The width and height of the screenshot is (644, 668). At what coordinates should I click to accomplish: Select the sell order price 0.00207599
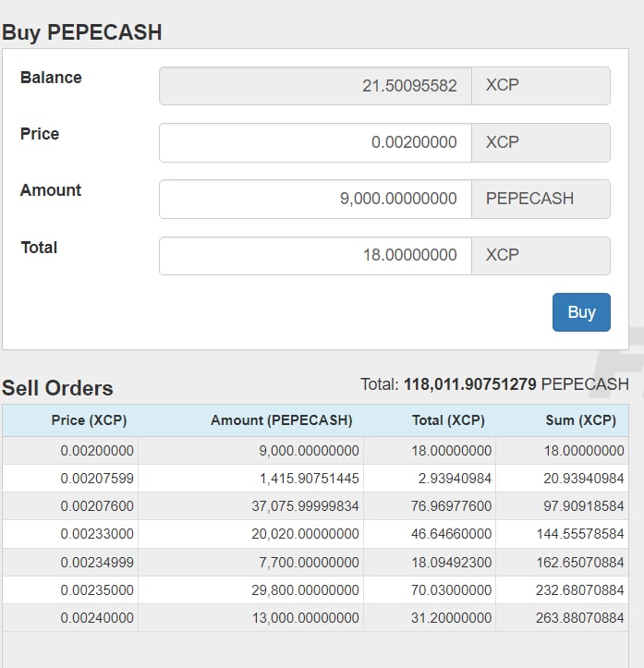click(x=97, y=479)
